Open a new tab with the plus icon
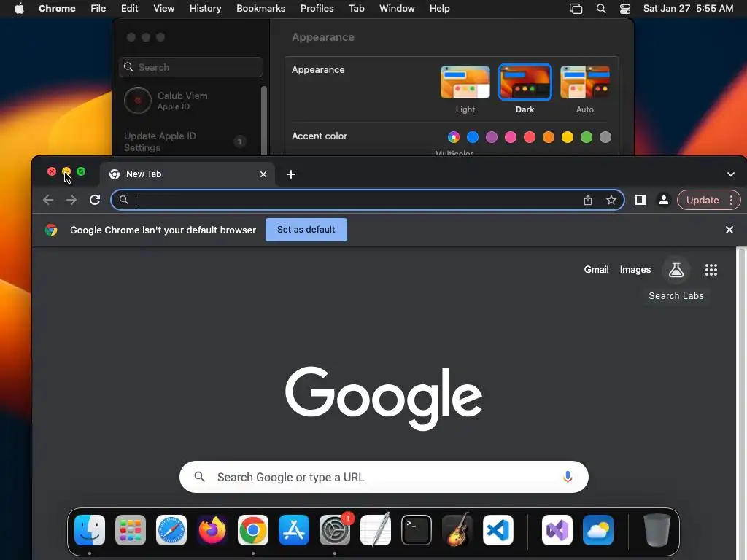747x560 pixels. tap(291, 174)
